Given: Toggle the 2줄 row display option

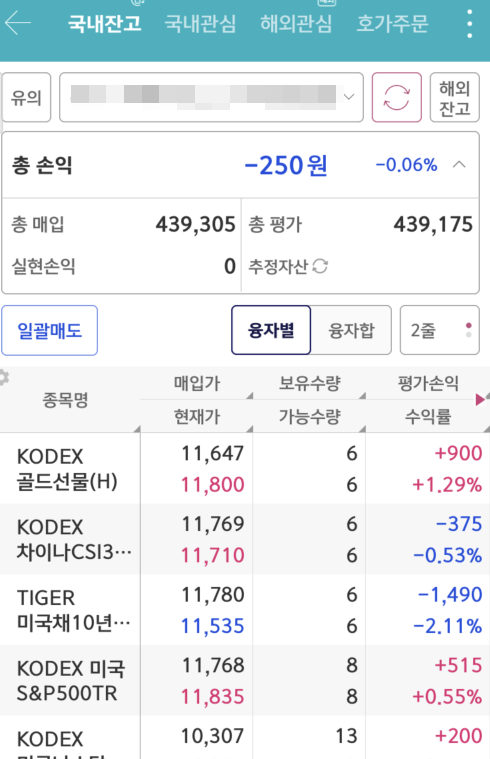Looking at the screenshot, I should (x=440, y=330).
